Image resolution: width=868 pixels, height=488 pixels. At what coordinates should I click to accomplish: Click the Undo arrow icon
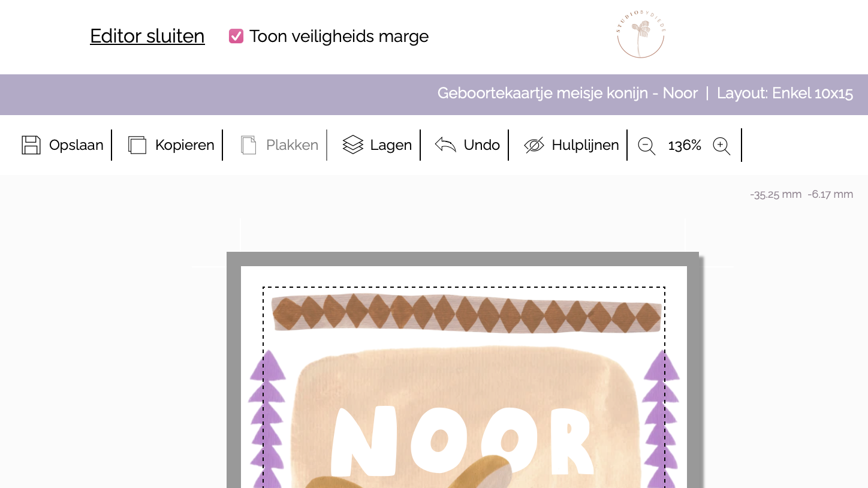click(445, 145)
